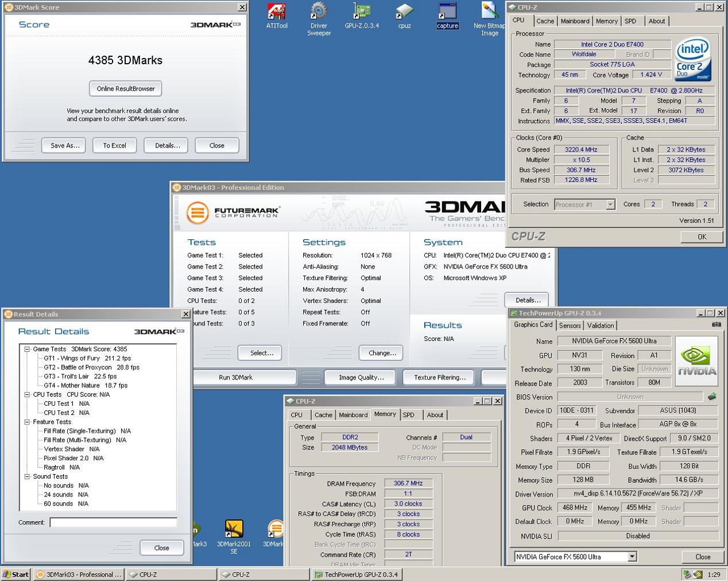
Task: Click the 3DMark Score title bar icon
Action: (x=9, y=7)
